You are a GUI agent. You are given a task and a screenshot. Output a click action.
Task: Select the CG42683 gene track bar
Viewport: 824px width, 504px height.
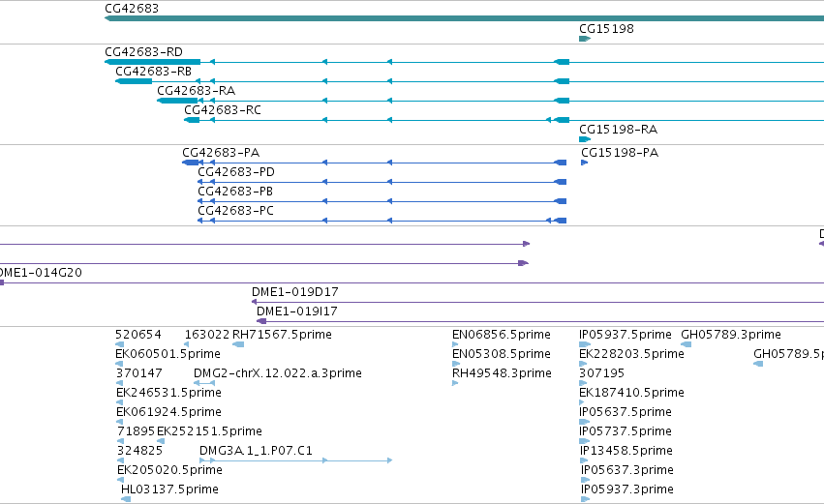tap(465, 18)
